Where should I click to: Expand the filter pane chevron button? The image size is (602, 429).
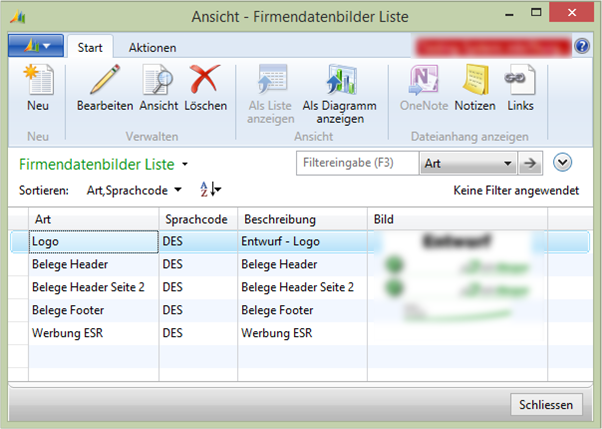561,163
